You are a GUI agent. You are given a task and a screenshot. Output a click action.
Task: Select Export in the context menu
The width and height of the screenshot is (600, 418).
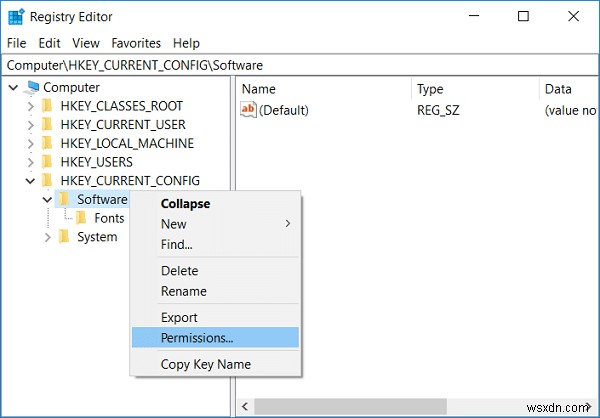click(x=180, y=317)
